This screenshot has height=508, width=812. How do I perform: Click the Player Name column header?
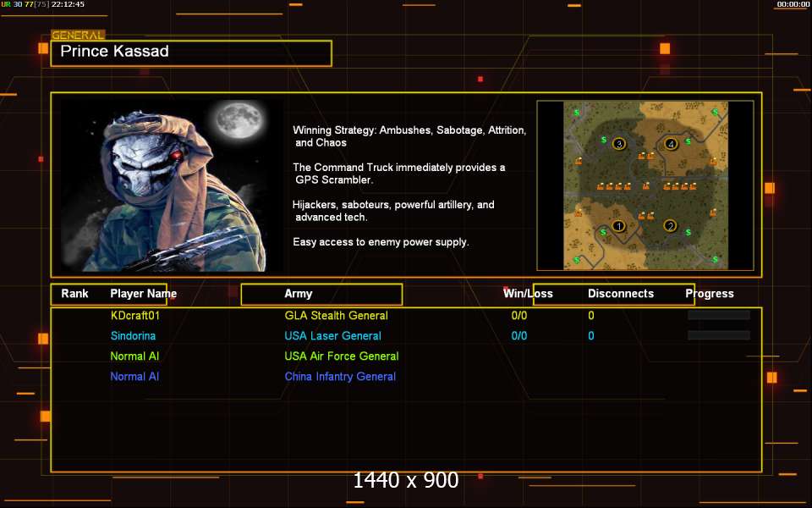click(144, 294)
